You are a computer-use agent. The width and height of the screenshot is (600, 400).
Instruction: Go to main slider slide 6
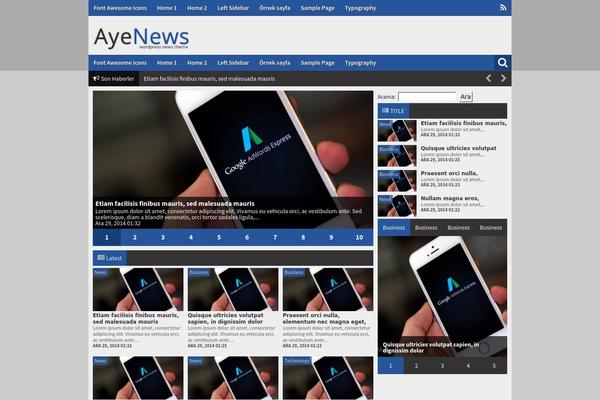pos(247,237)
